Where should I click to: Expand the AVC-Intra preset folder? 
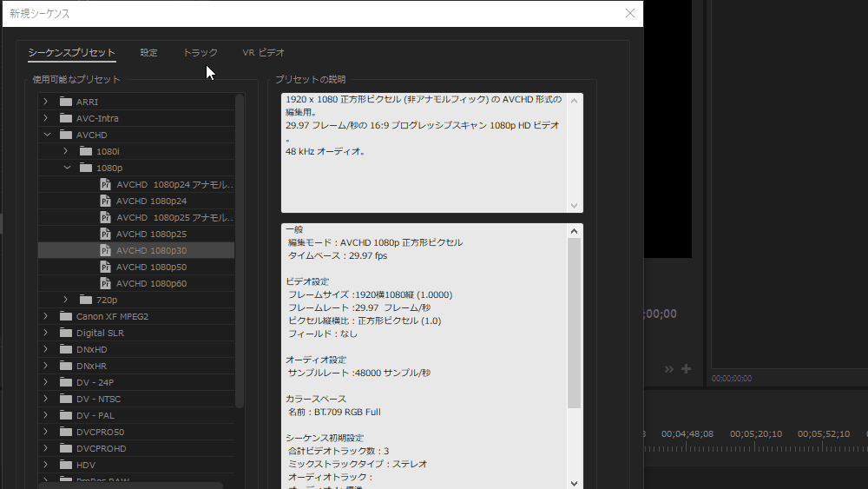pos(46,118)
